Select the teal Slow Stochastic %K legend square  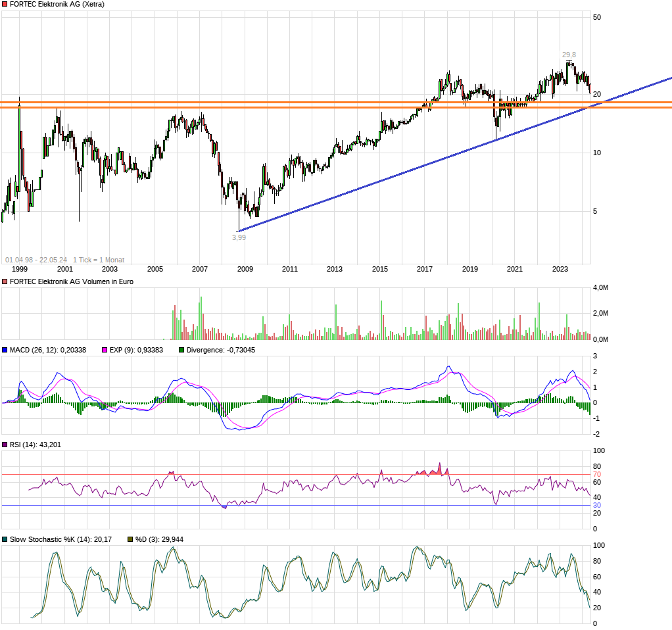click(x=4, y=539)
